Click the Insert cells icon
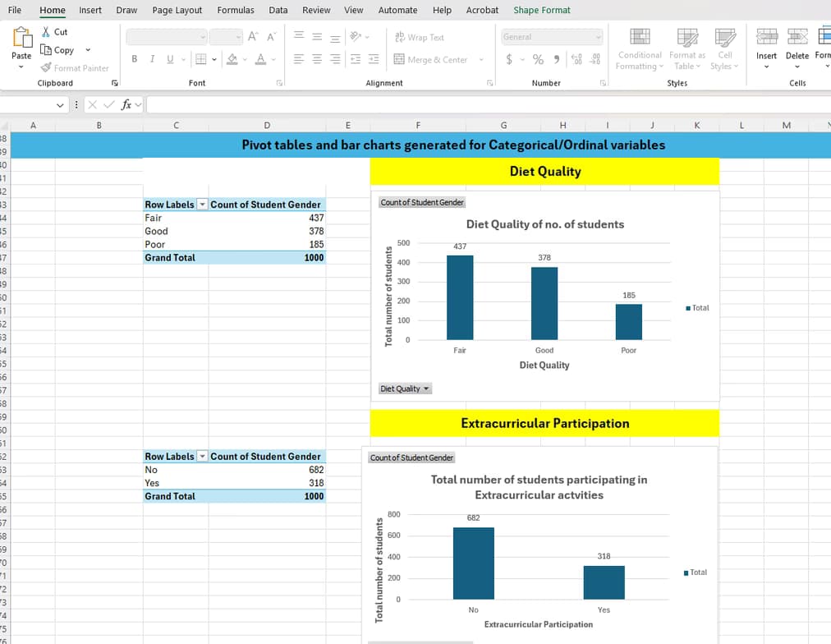The width and height of the screenshot is (831, 644). 766,36
